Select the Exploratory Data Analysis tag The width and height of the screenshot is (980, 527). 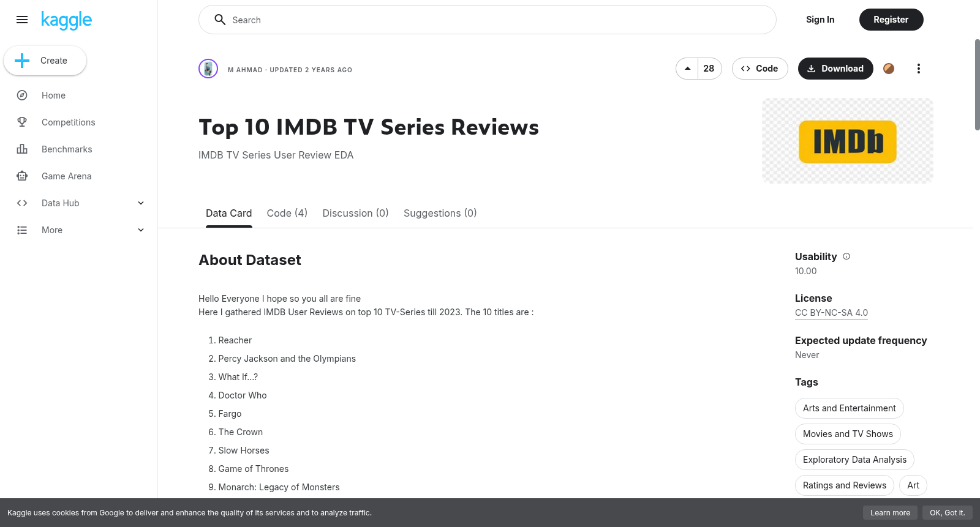pyautogui.click(x=854, y=460)
